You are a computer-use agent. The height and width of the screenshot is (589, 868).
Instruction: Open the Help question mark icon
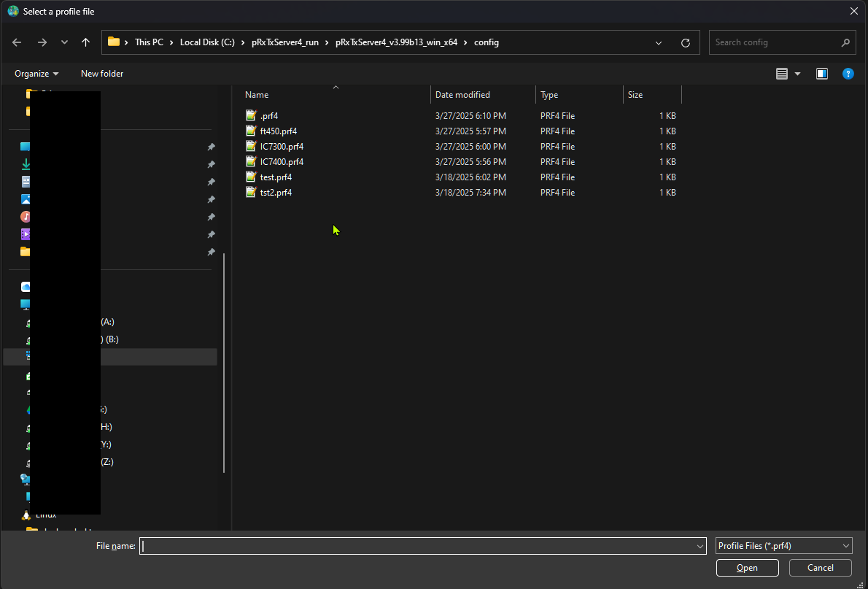(848, 74)
